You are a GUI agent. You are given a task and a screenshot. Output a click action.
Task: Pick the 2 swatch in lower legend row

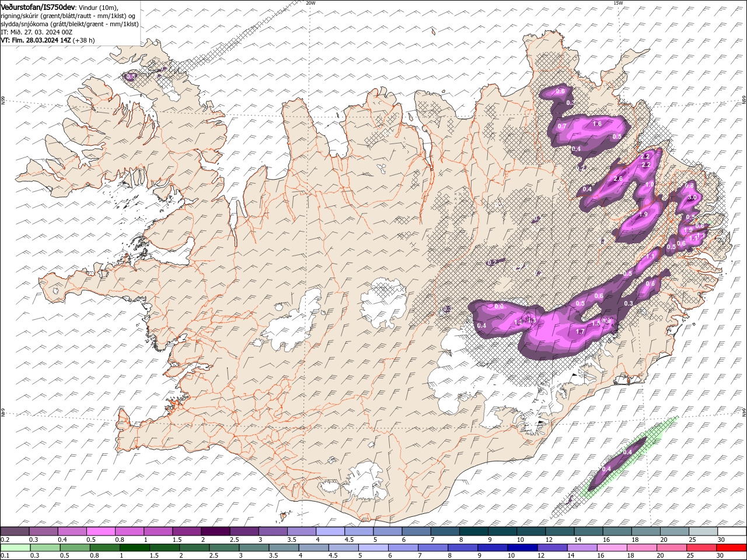click(x=194, y=548)
